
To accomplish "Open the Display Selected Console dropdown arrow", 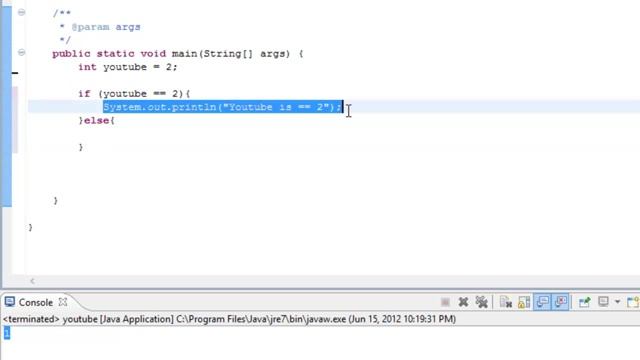I will [618, 302].
